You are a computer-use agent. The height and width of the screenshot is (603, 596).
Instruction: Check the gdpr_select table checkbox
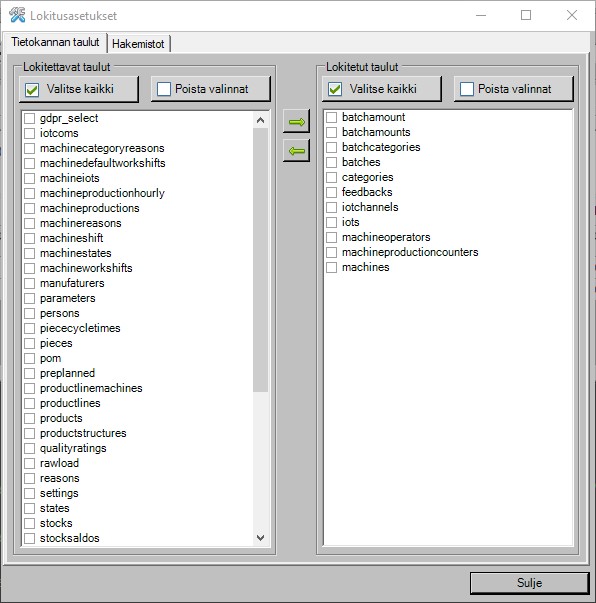[30, 118]
